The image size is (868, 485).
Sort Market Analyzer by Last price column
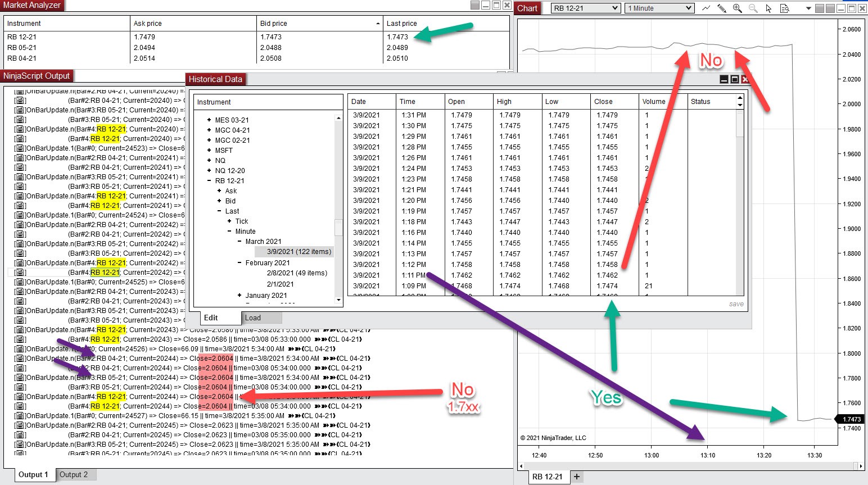(446, 24)
